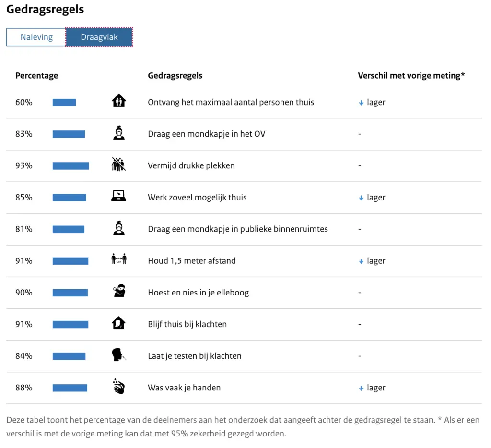Screen dimensions: 491x448
Task: Click the laptop icon for working from home
Action: tap(118, 197)
